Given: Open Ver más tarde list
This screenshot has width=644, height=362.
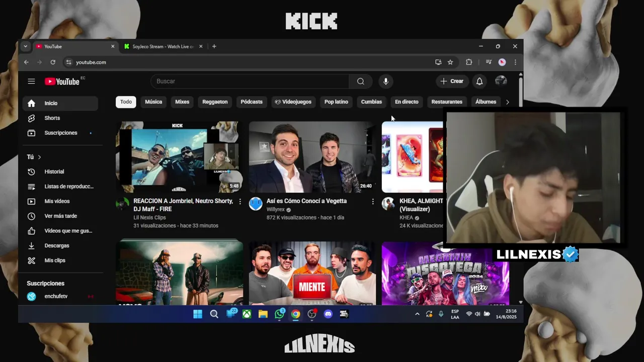Looking at the screenshot, I should point(60,216).
